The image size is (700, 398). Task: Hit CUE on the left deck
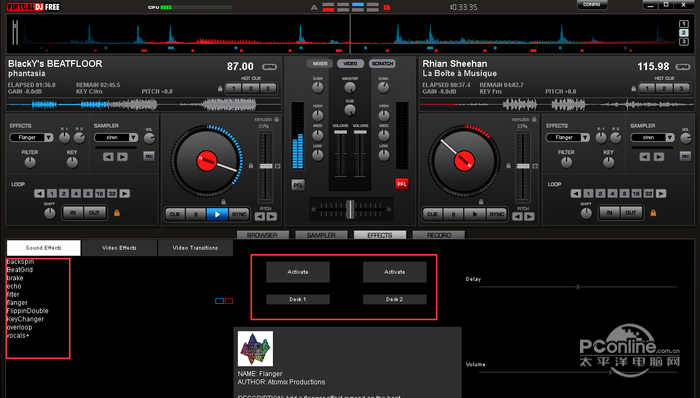(175, 214)
